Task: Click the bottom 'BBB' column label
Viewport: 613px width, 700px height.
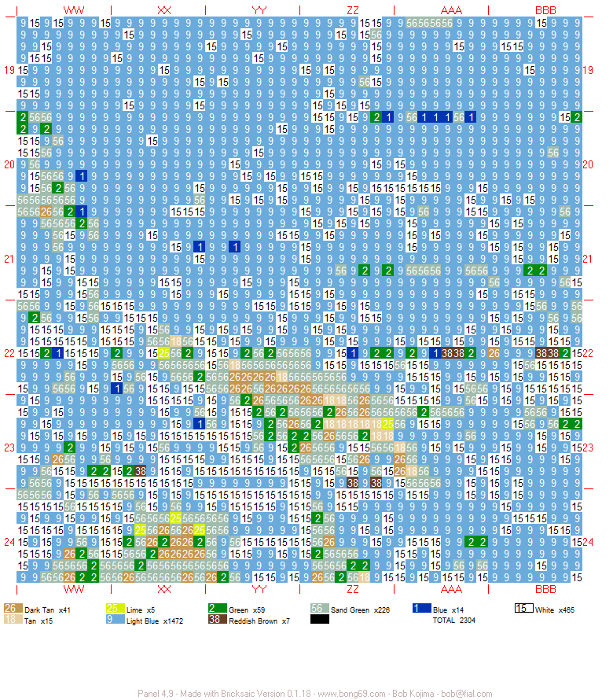Action: (x=545, y=589)
